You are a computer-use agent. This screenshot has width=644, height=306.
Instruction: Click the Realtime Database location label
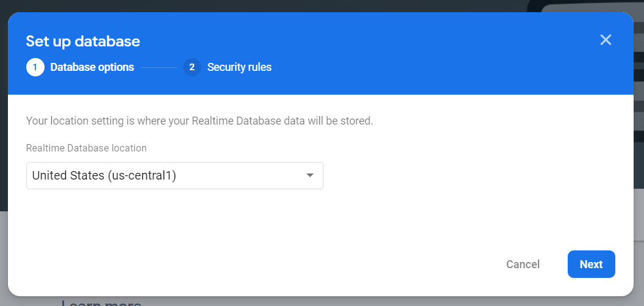86,148
